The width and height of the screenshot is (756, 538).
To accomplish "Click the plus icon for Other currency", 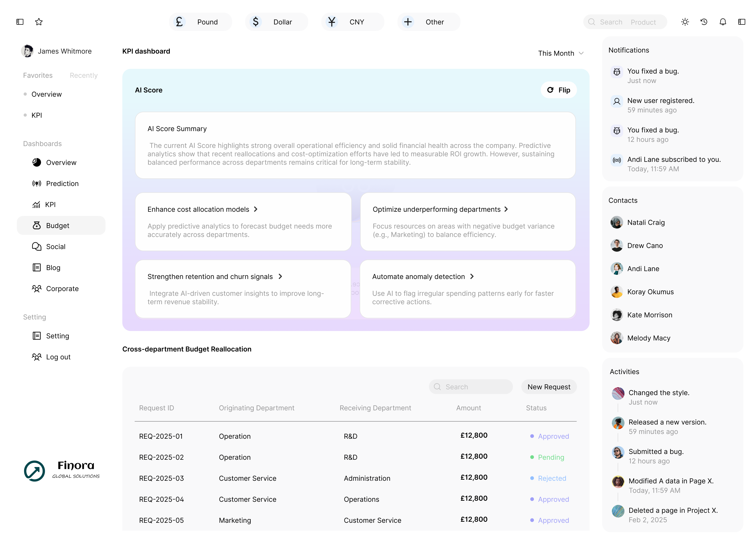I will coord(408,22).
